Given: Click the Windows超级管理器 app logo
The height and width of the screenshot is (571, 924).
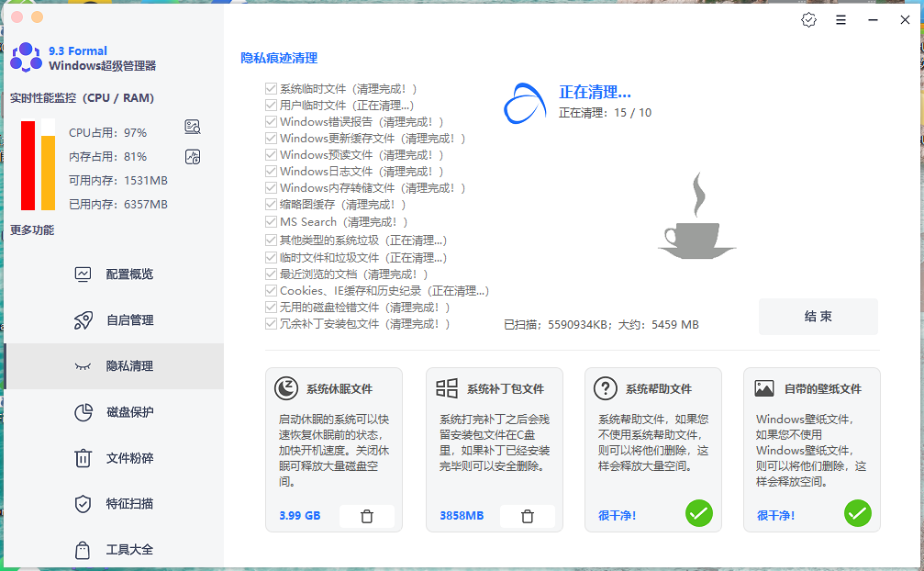Looking at the screenshot, I should click(x=26, y=58).
